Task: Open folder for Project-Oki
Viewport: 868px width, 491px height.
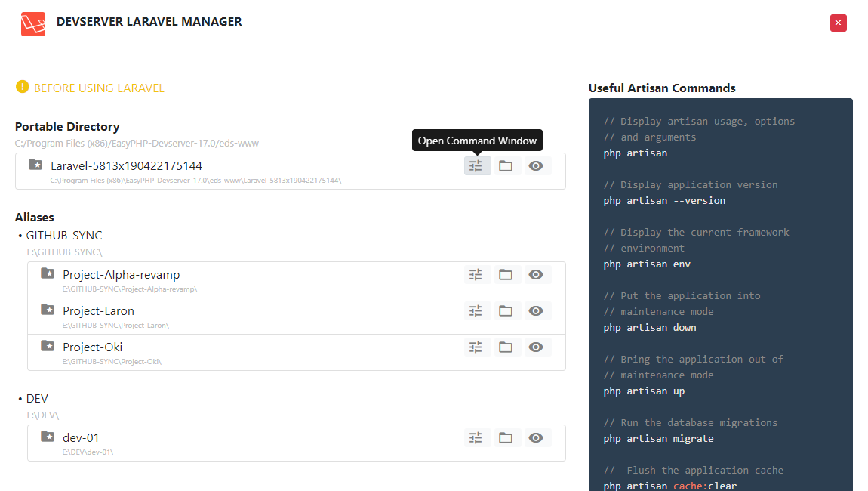Action: [x=506, y=347]
